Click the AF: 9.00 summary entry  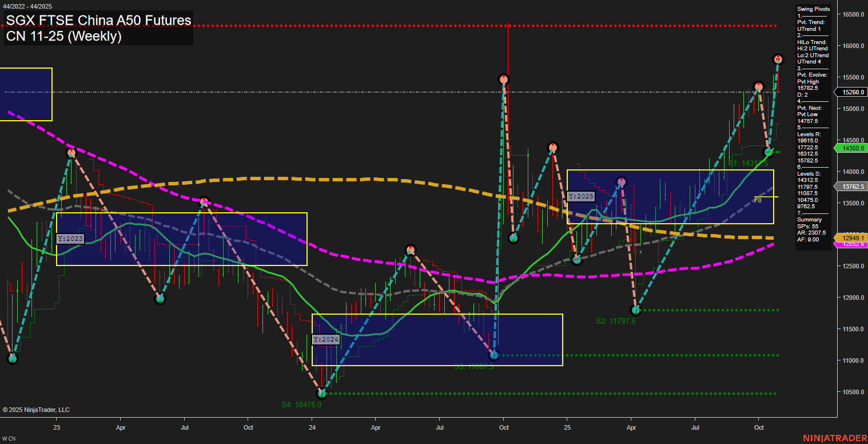807,239
